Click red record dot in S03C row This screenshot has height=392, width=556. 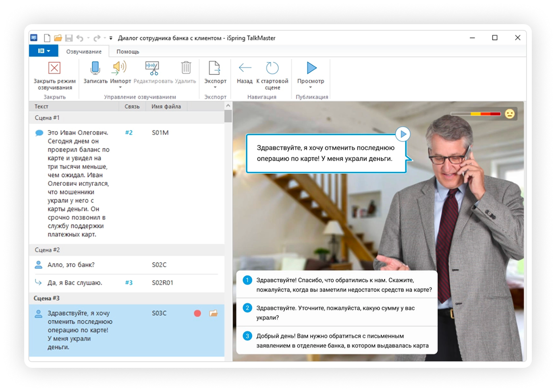tap(197, 313)
